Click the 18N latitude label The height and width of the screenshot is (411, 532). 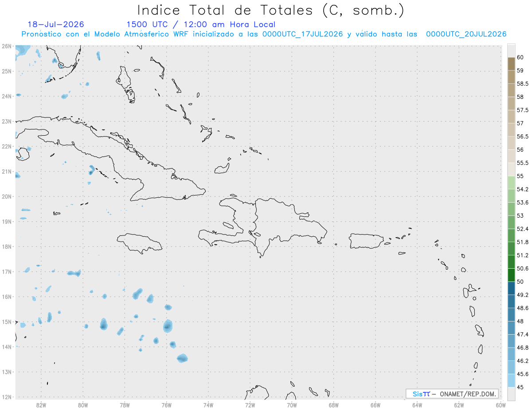click(x=7, y=247)
